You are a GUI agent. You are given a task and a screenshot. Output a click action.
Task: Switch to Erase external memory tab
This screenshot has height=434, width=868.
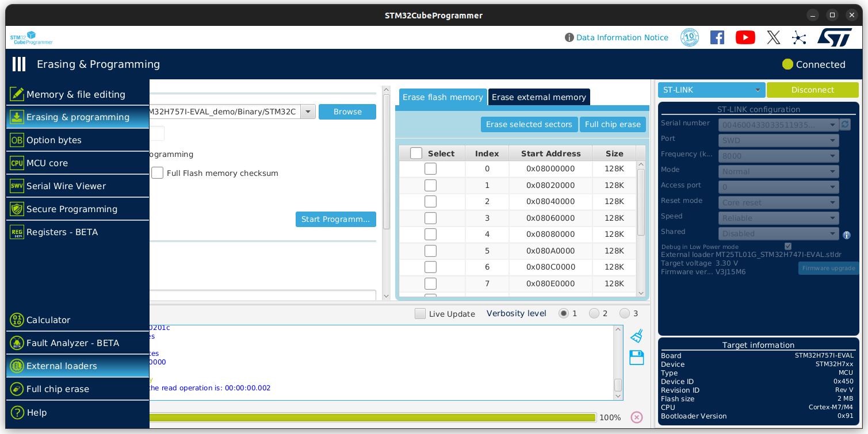click(539, 97)
